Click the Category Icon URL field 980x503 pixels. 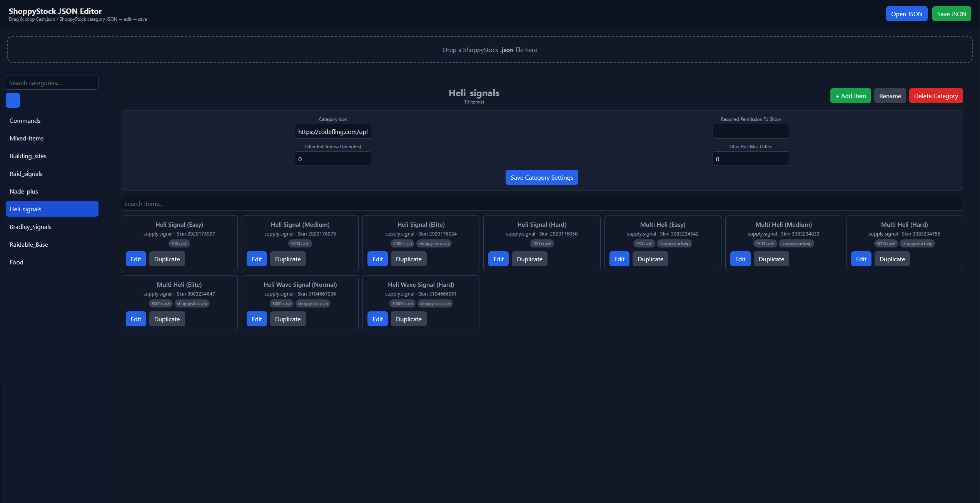333,131
